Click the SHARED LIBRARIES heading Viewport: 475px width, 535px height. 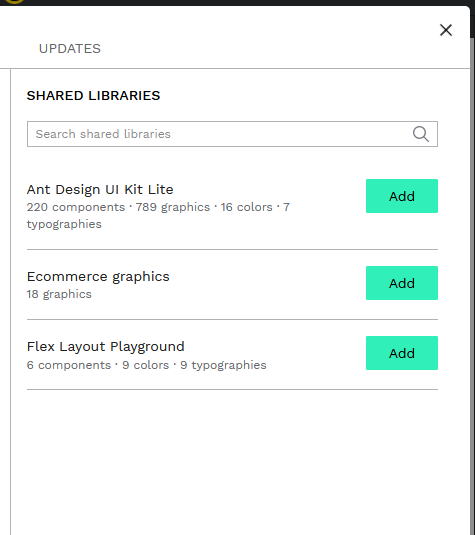pos(93,96)
